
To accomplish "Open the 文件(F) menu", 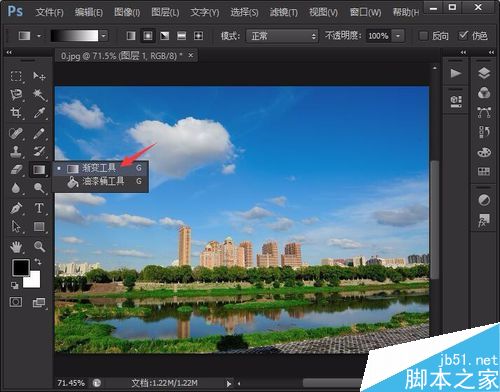I will (49, 13).
